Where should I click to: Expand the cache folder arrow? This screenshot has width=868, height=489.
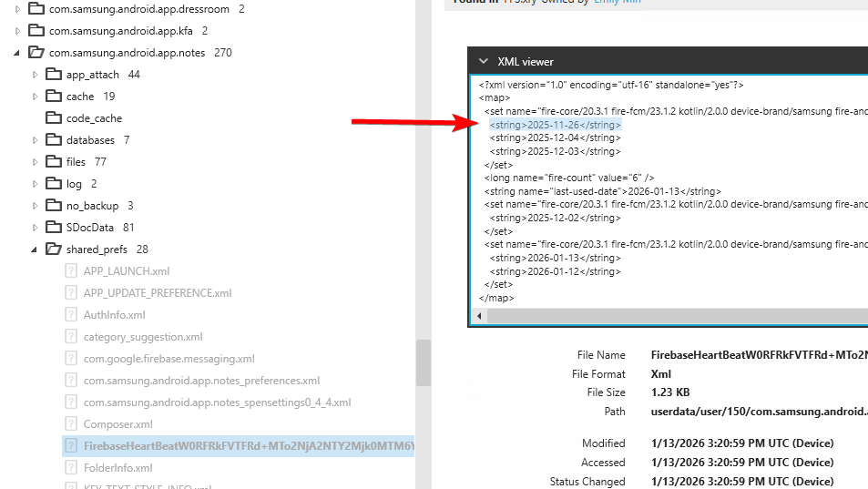coord(35,97)
